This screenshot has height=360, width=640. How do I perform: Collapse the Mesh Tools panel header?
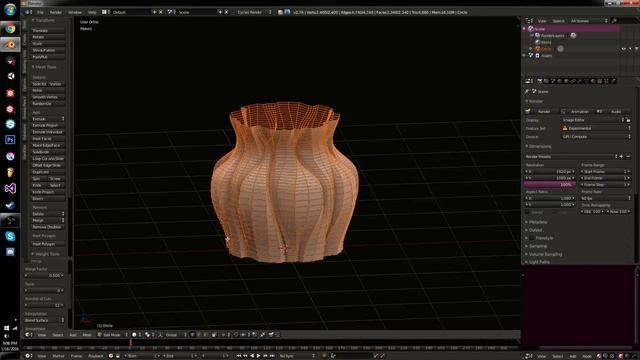tap(45, 67)
